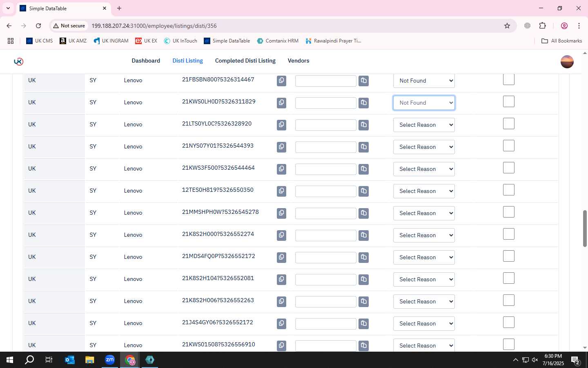
Task: Open the Windows Start menu
Action: [10, 360]
